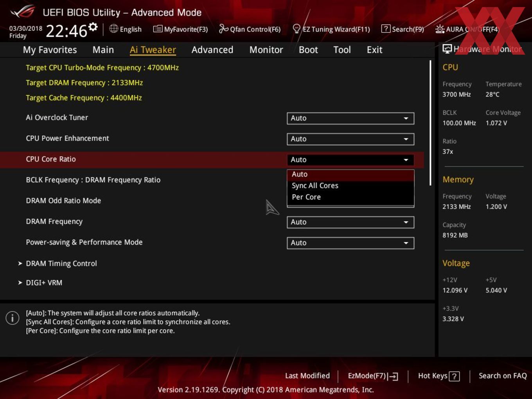Screen dimensions: 532x399
Task: Choose Per Core option
Action: (x=350, y=197)
